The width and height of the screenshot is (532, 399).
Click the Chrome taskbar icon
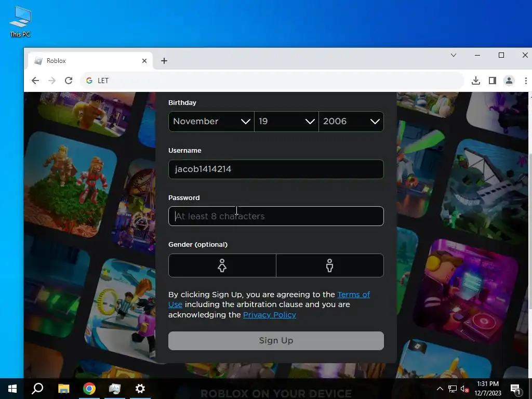(x=89, y=389)
